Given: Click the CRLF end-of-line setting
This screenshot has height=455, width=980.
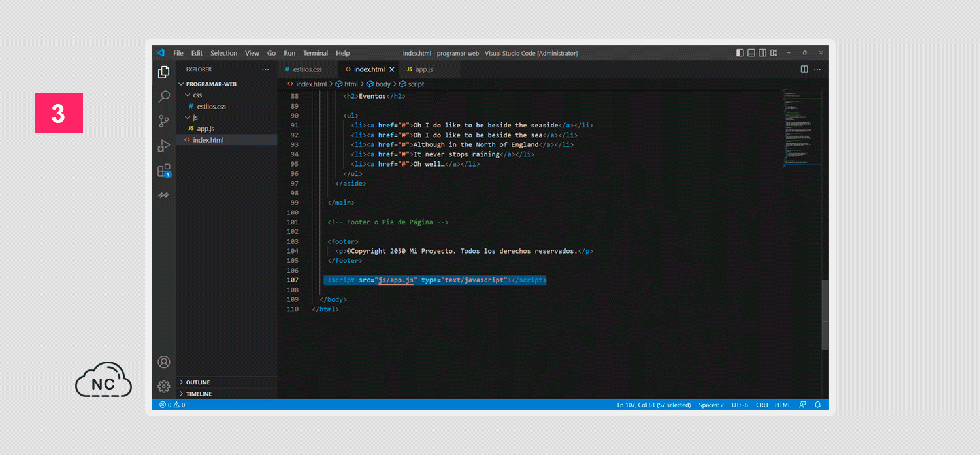Looking at the screenshot, I should pos(762,405).
